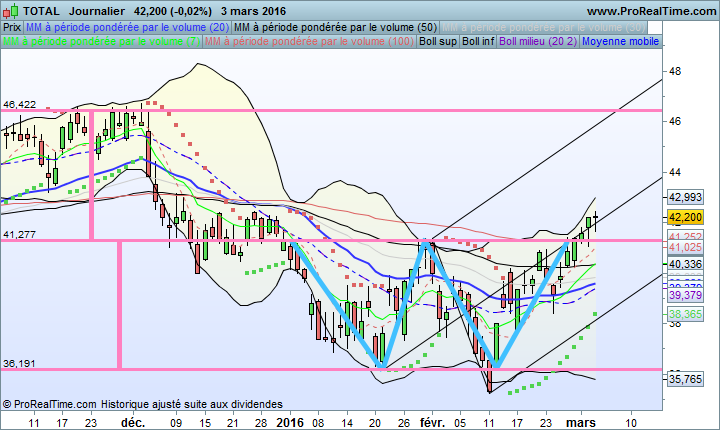Click the 42,993 price axis label
The width and height of the screenshot is (720, 430).
pyautogui.click(x=685, y=197)
